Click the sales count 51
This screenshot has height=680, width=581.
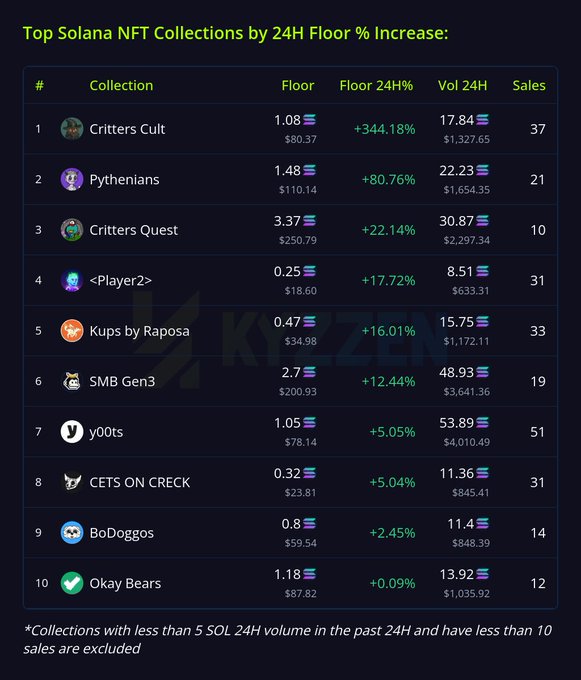tap(538, 432)
